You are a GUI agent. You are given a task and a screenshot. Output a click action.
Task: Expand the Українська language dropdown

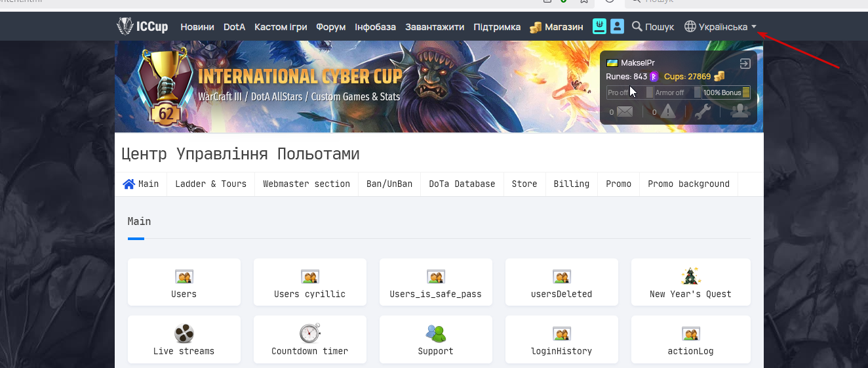(x=720, y=27)
